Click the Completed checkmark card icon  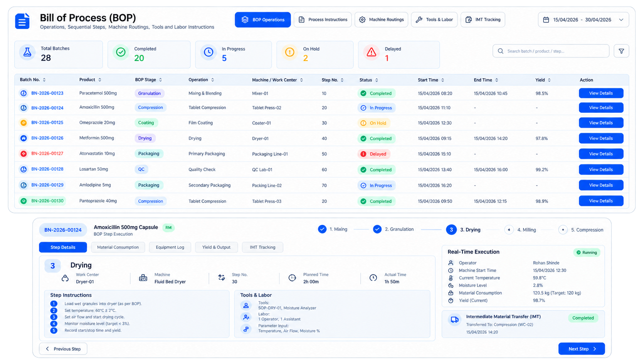tap(121, 52)
